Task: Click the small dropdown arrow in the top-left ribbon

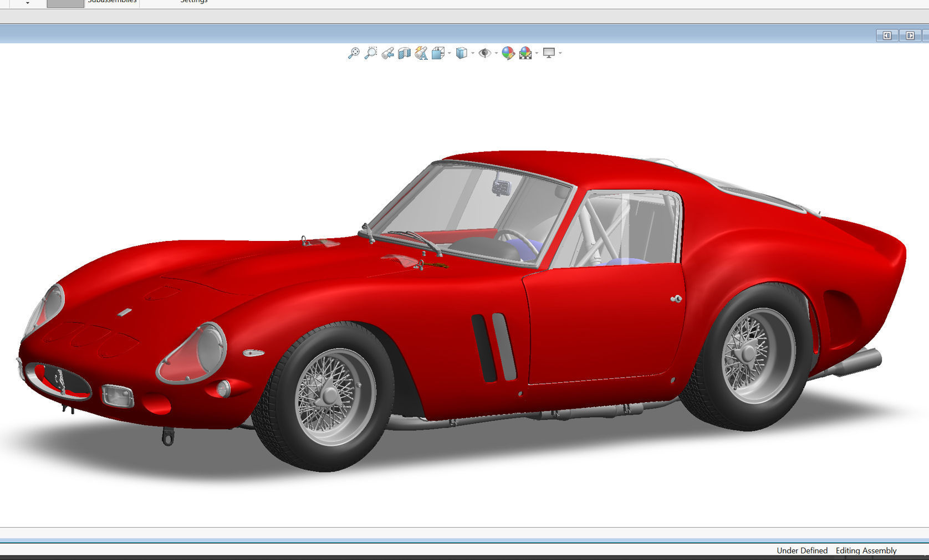Action: [x=27, y=3]
